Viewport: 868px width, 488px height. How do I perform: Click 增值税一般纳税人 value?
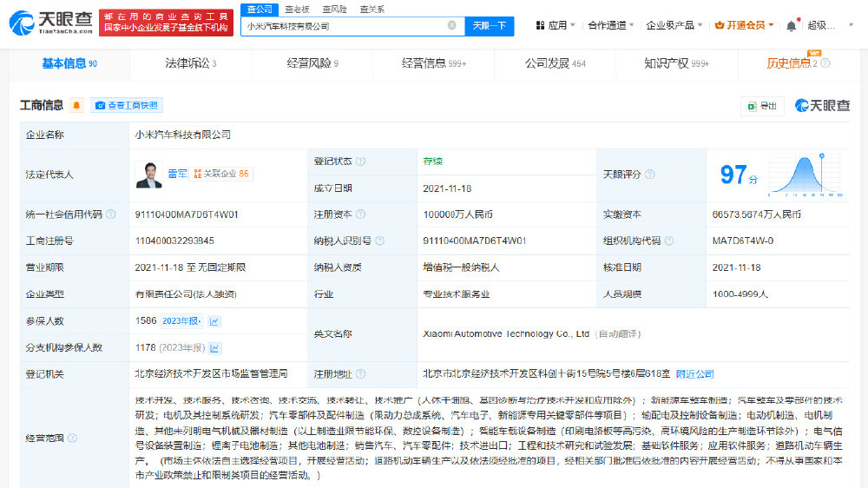461,267
